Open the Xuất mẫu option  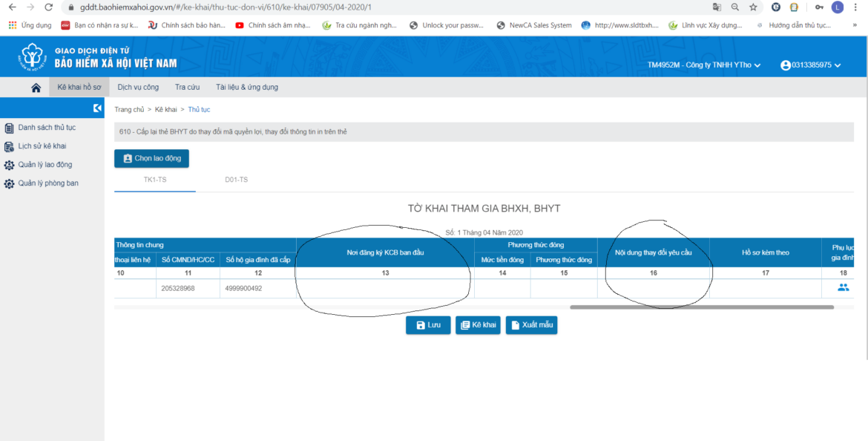click(x=531, y=324)
